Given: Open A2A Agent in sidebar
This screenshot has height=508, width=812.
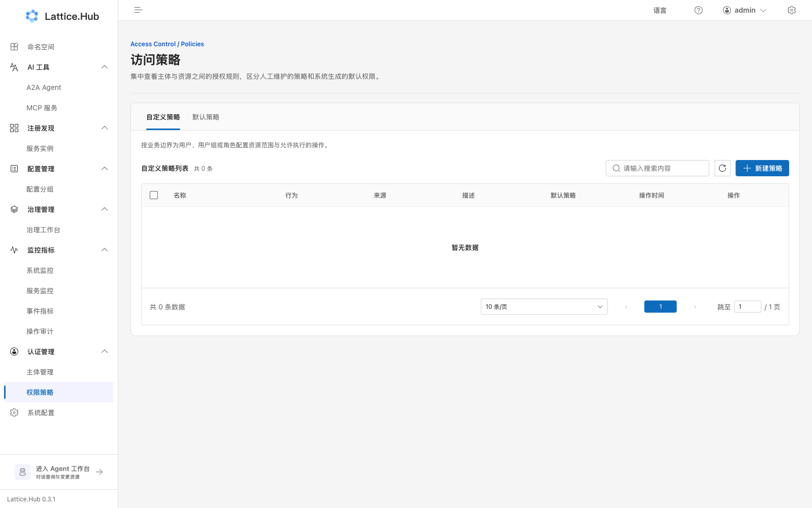Looking at the screenshot, I should pyautogui.click(x=44, y=87).
